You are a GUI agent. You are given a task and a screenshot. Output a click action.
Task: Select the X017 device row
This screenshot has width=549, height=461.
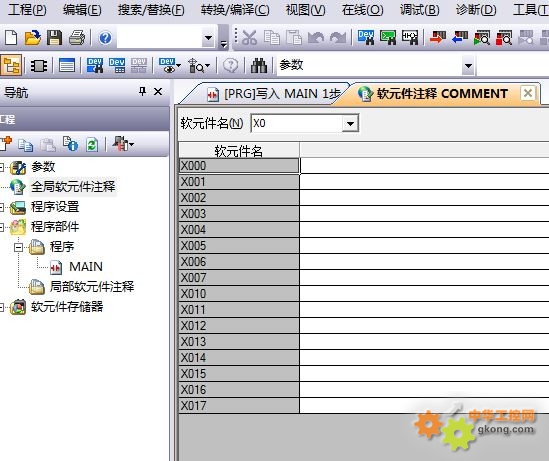tap(239, 406)
